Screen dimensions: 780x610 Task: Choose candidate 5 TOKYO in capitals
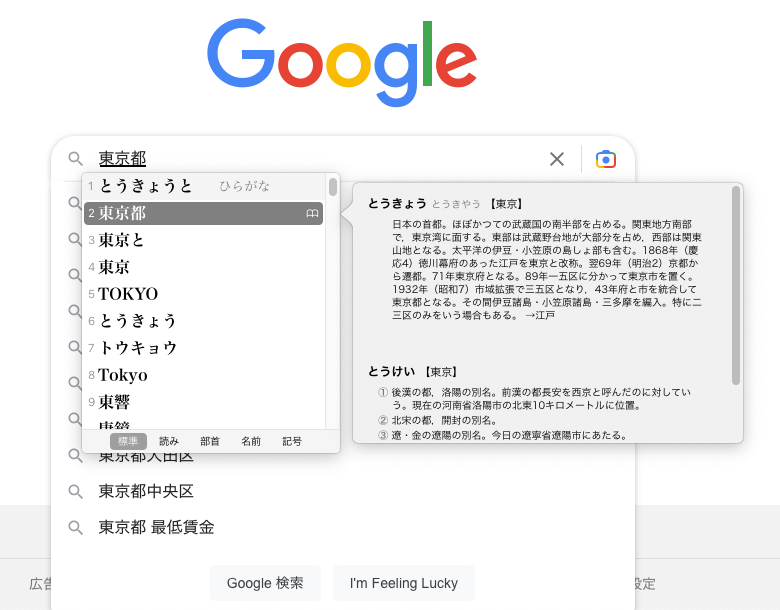pyautogui.click(x=204, y=294)
